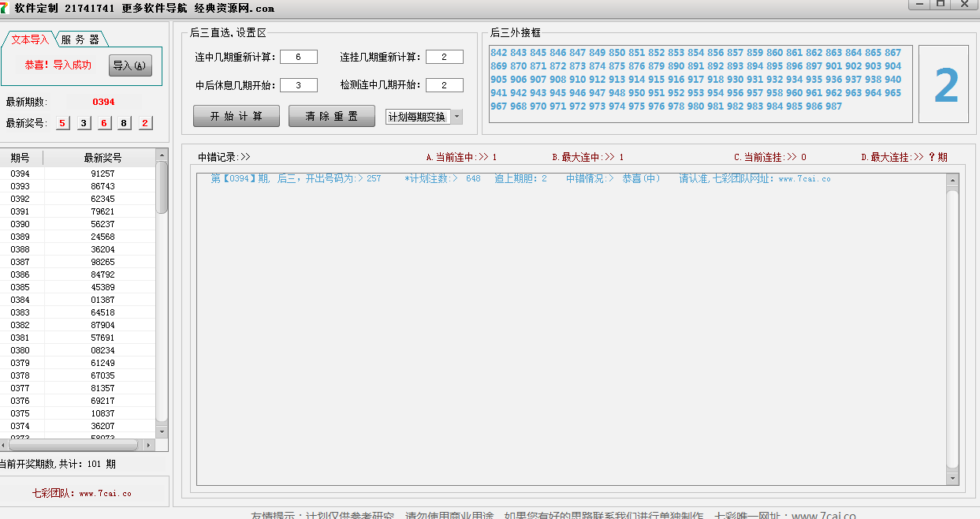Click the record log vertical scrollbar track

(952, 330)
